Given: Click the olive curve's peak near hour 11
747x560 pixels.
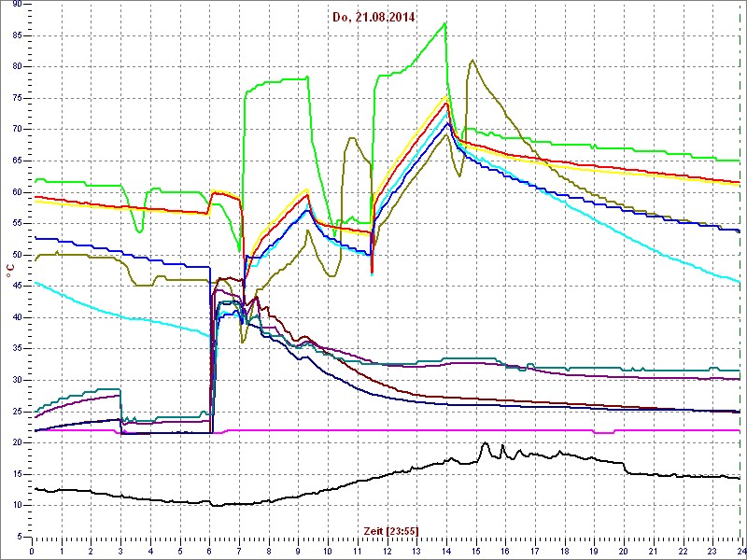Looking at the screenshot, I should click(x=352, y=138).
